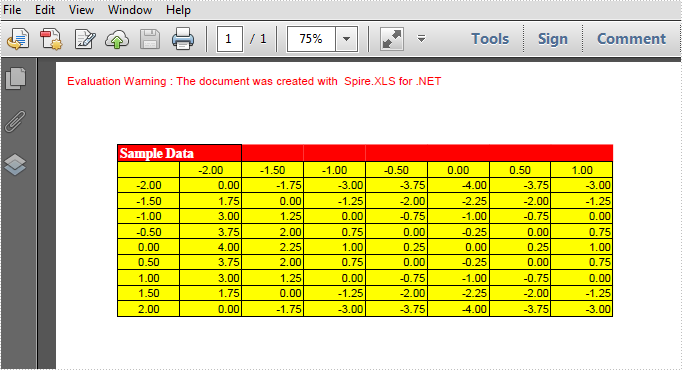The height and width of the screenshot is (370, 682).
Task: Click the row header cell -0.50
Action: click(x=148, y=232)
